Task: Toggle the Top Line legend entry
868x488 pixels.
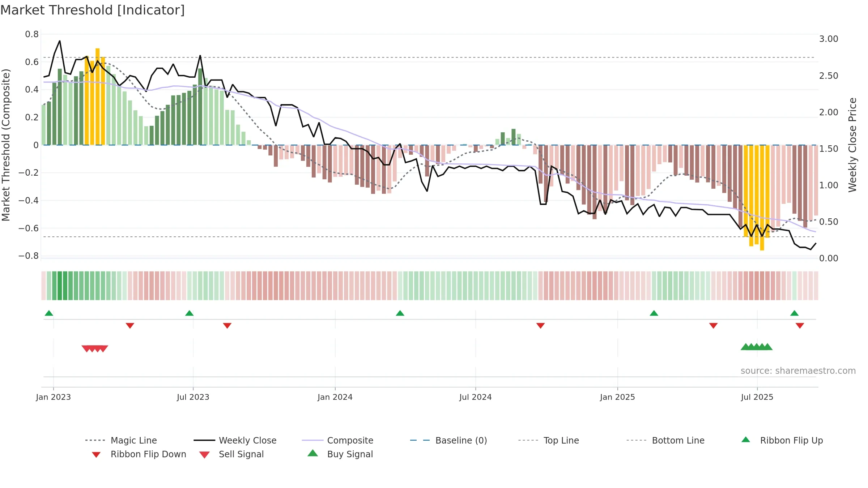Action: [x=548, y=440]
